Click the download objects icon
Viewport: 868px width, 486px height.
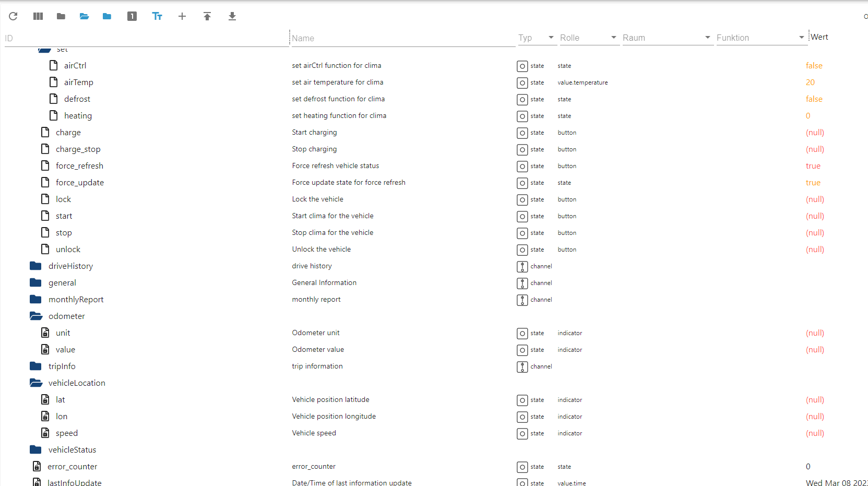click(232, 16)
